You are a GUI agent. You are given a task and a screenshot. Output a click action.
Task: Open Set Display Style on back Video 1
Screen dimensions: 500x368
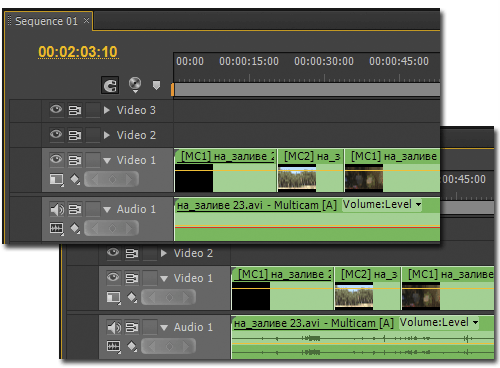[x=114, y=297]
